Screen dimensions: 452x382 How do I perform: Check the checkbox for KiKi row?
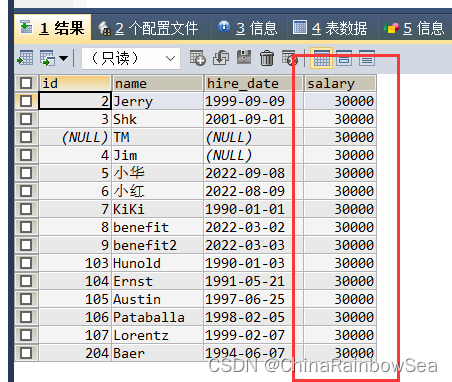tap(26, 209)
